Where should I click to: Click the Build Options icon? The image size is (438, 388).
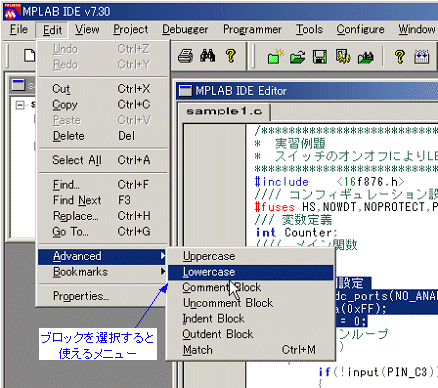click(343, 57)
